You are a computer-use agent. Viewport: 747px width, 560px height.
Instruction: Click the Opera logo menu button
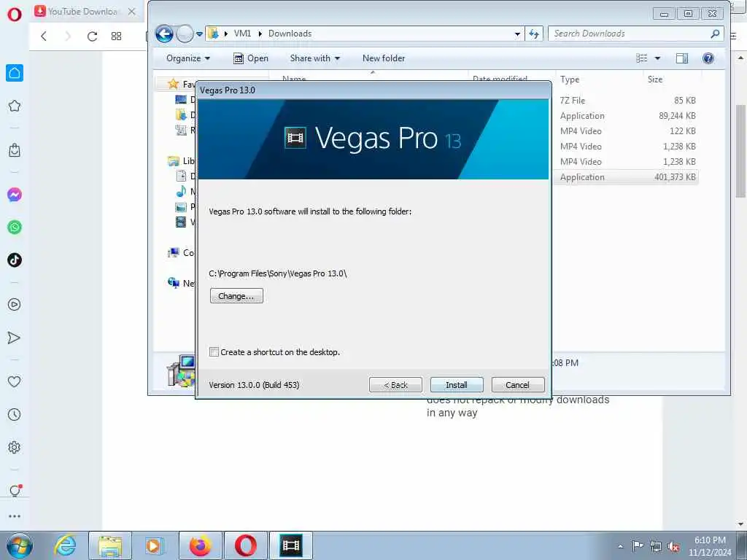point(15,14)
